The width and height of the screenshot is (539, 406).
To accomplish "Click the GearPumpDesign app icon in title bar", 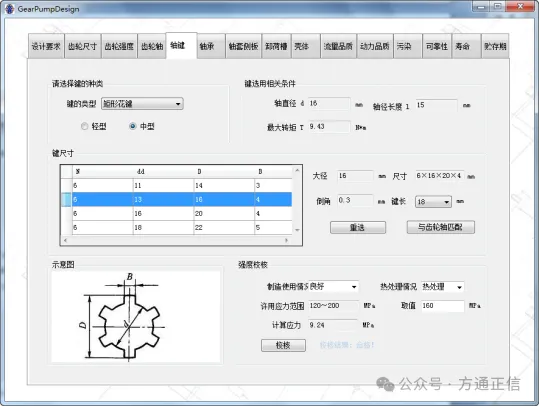I will pos(10,8).
